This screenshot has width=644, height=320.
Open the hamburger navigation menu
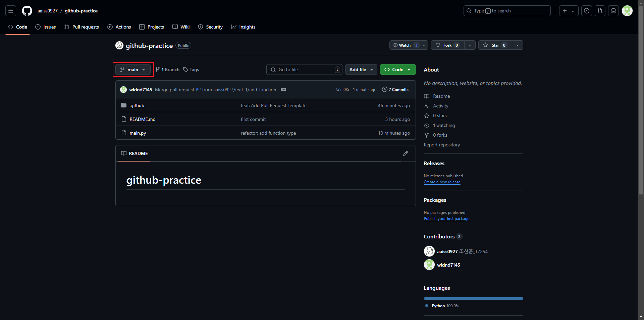point(11,11)
